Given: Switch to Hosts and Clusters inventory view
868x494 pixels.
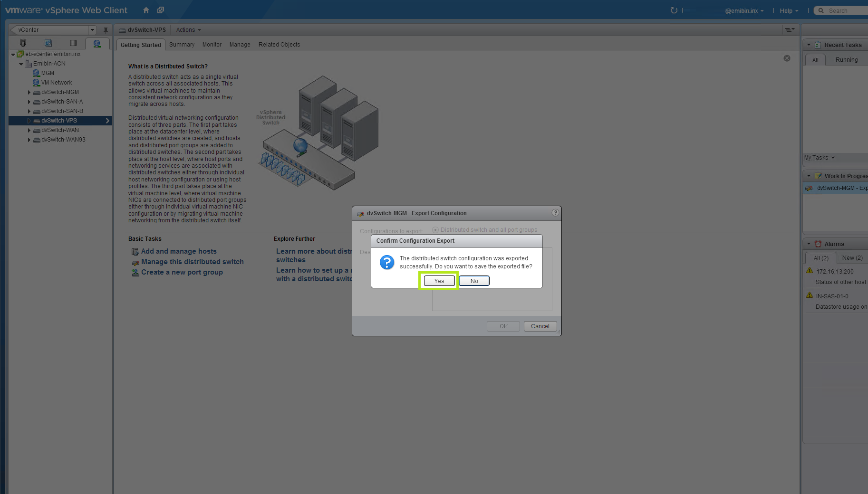Looking at the screenshot, I should pos(23,43).
